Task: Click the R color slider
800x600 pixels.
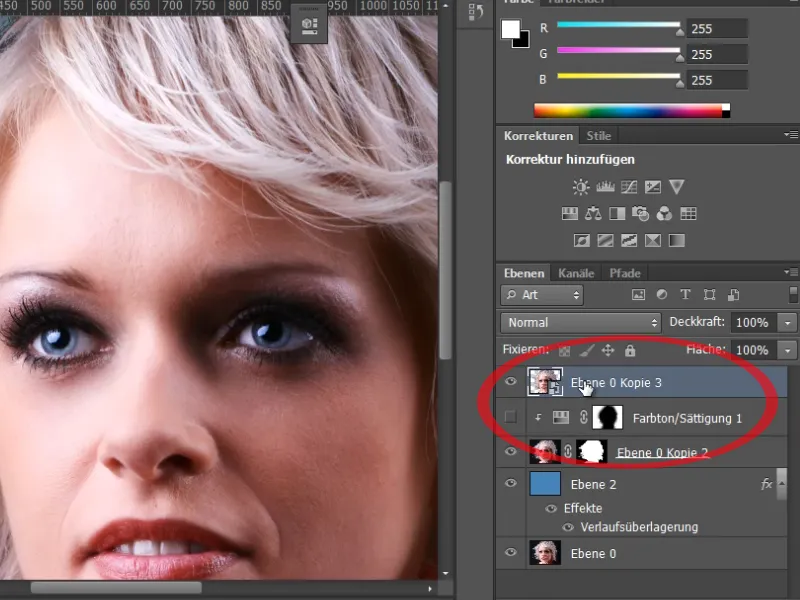Action: pyautogui.click(x=618, y=24)
